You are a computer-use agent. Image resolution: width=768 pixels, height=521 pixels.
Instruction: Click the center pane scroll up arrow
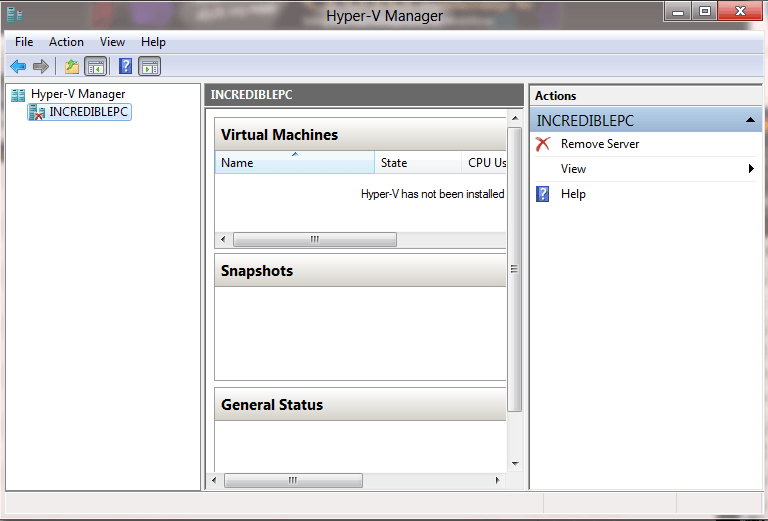[x=515, y=118]
